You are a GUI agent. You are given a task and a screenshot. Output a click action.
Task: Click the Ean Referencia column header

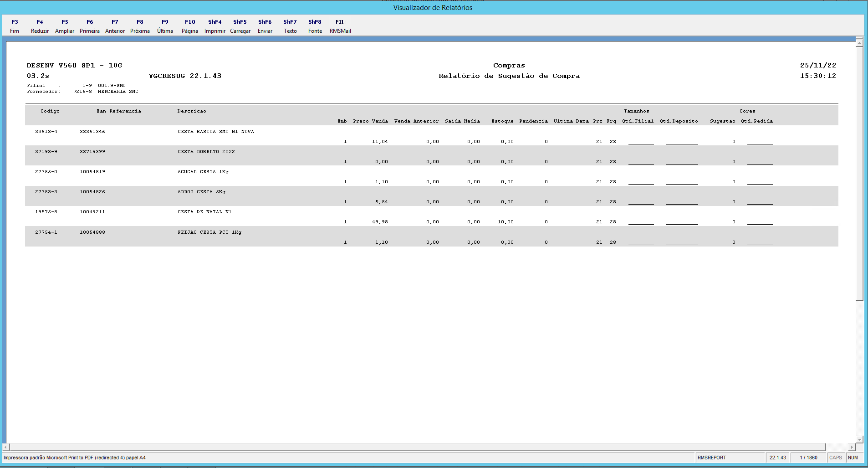pos(119,111)
